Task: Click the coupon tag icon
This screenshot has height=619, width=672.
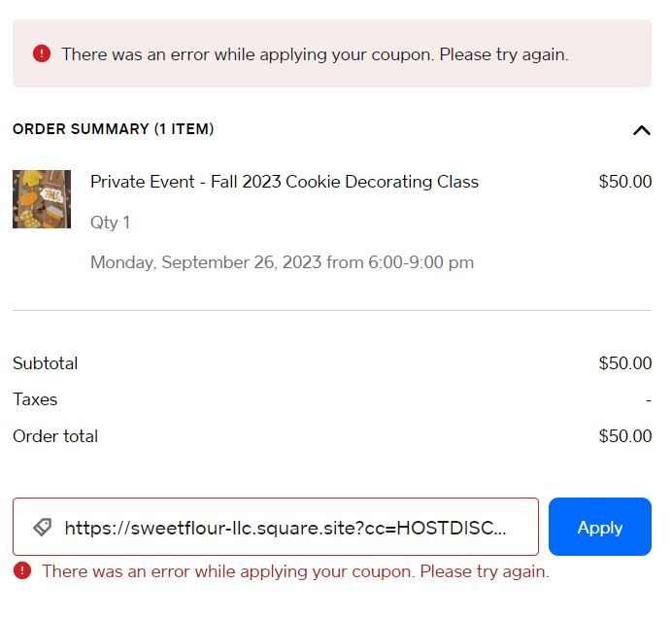Action: click(x=42, y=527)
